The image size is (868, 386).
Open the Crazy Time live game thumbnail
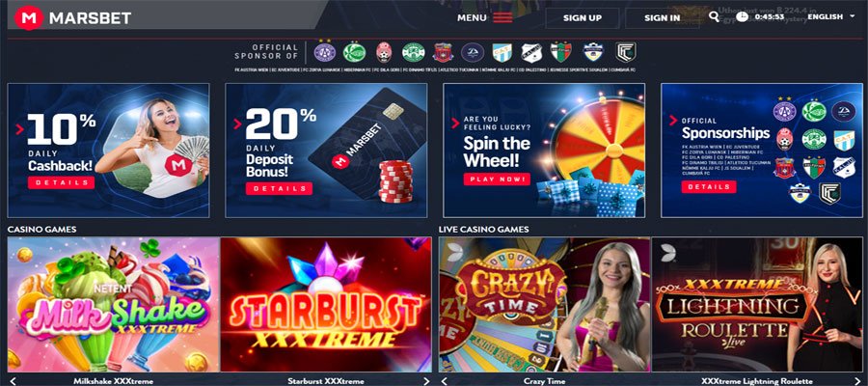545,305
